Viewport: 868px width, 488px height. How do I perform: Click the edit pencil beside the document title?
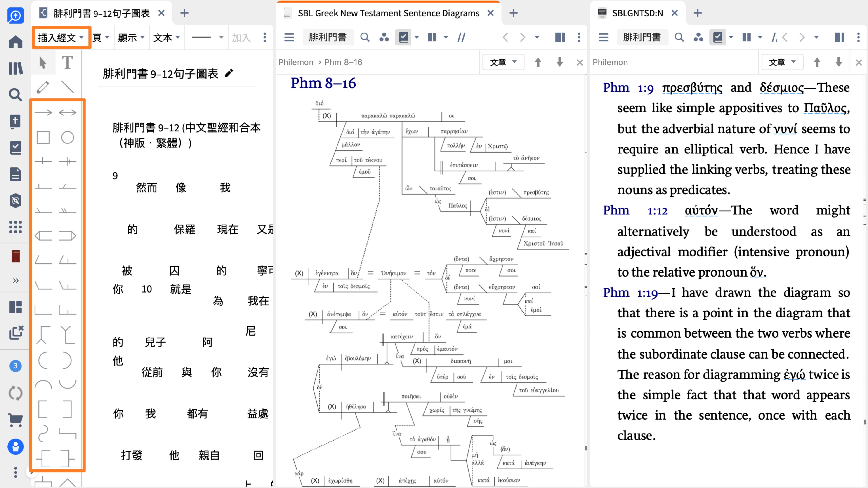point(229,73)
